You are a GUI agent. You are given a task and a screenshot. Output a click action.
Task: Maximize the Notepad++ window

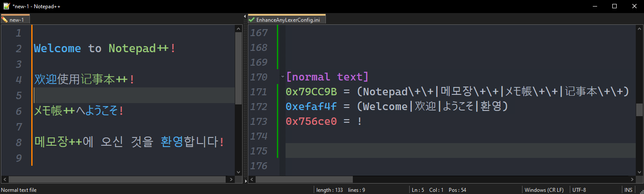[x=614, y=6]
